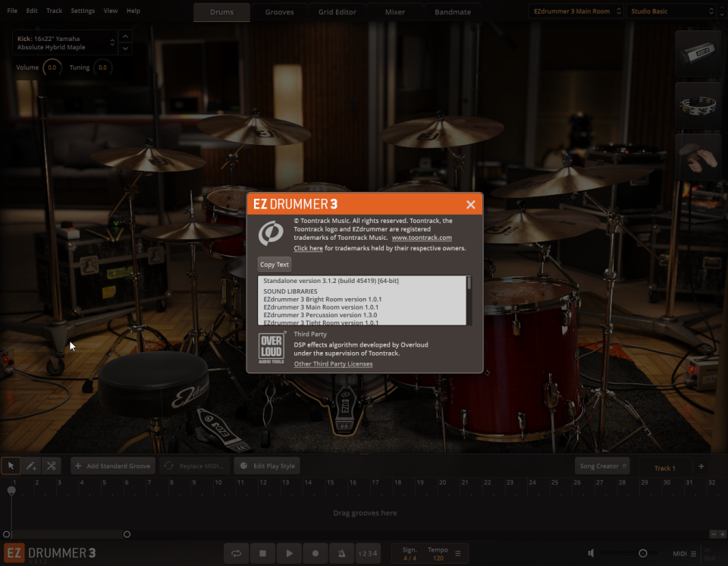Open the www.toontrack.com link
Screen dimensions: 728x566
[422, 237]
